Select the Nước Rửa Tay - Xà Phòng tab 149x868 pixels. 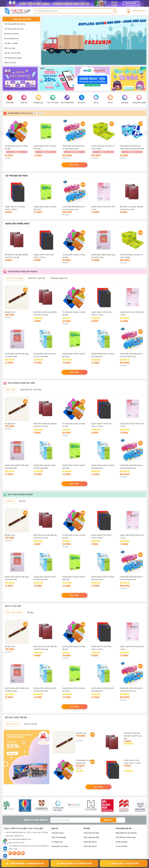[x=30, y=390]
